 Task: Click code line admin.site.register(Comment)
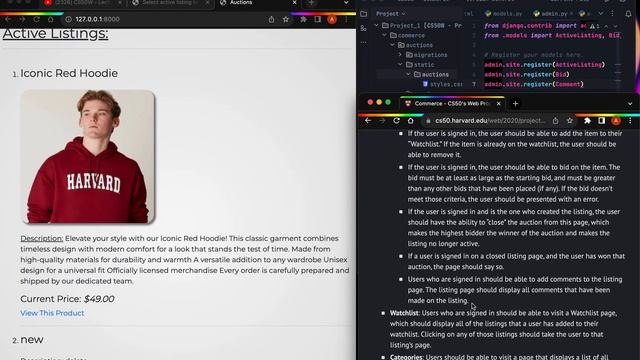(533, 84)
